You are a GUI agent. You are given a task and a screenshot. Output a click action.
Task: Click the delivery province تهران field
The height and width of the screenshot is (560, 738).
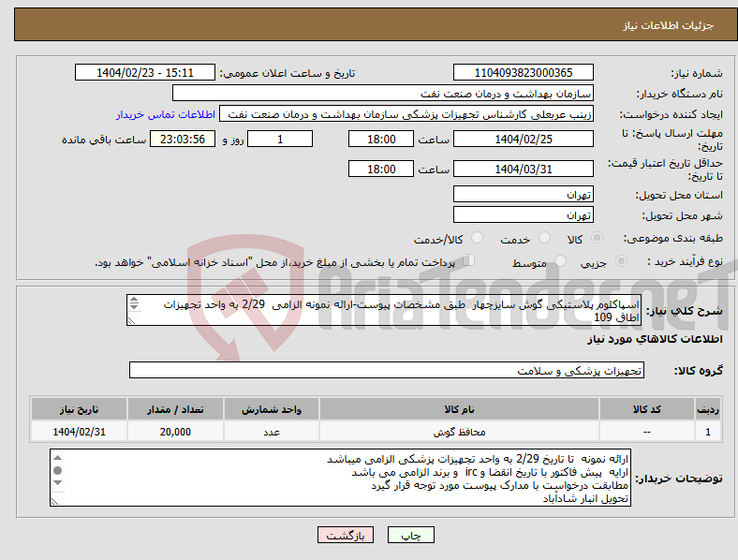click(x=523, y=194)
